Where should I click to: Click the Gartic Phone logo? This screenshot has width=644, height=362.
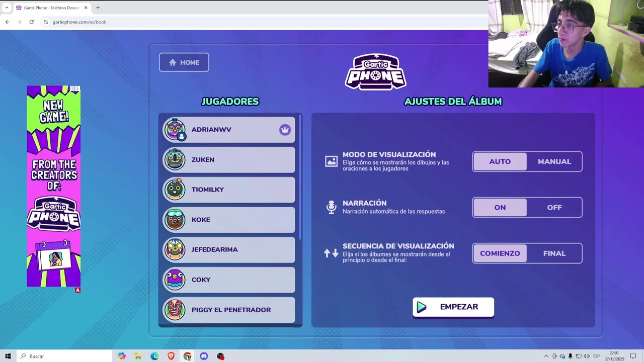pyautogui.click(x=375, y=72)
